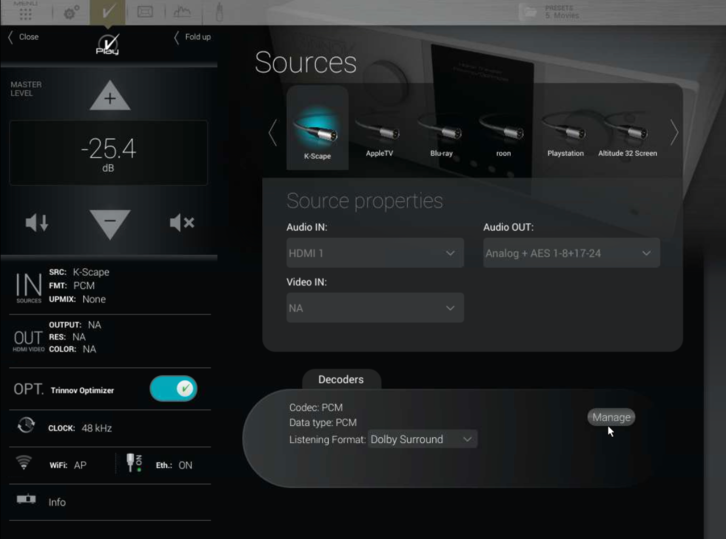
Task: Click the WiFi AP status text
Action: (68, 465)
